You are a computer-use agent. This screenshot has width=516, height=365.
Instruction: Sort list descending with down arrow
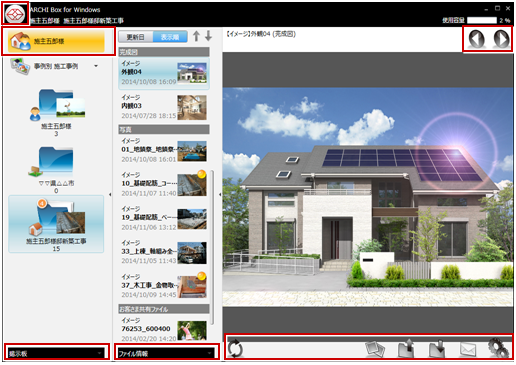pyautogui.click(x=208, y=36)
